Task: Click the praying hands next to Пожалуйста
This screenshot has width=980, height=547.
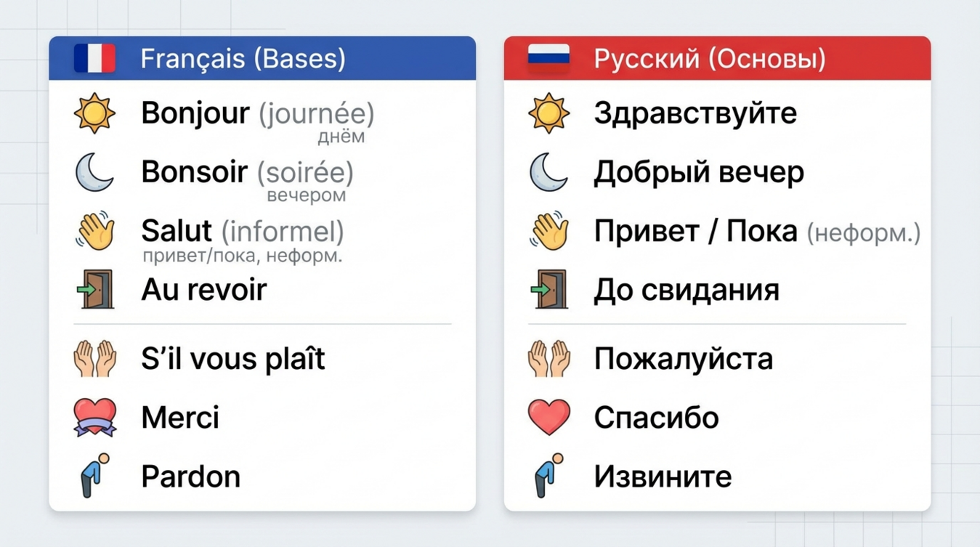Action: 549,359
